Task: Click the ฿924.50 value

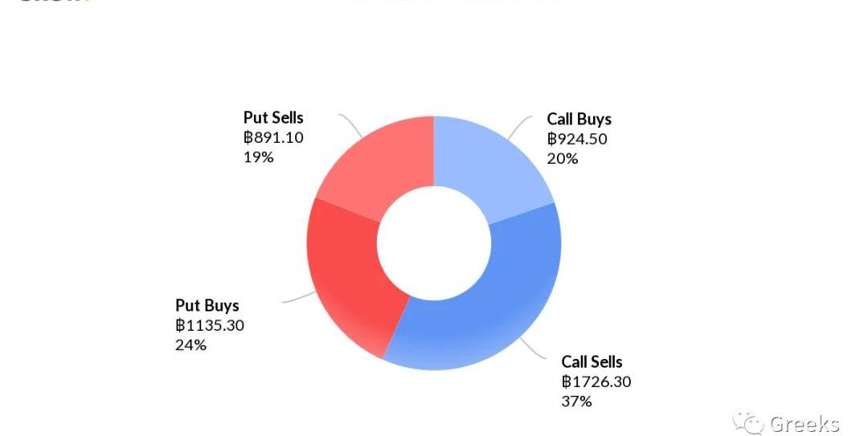Action: 577,139
